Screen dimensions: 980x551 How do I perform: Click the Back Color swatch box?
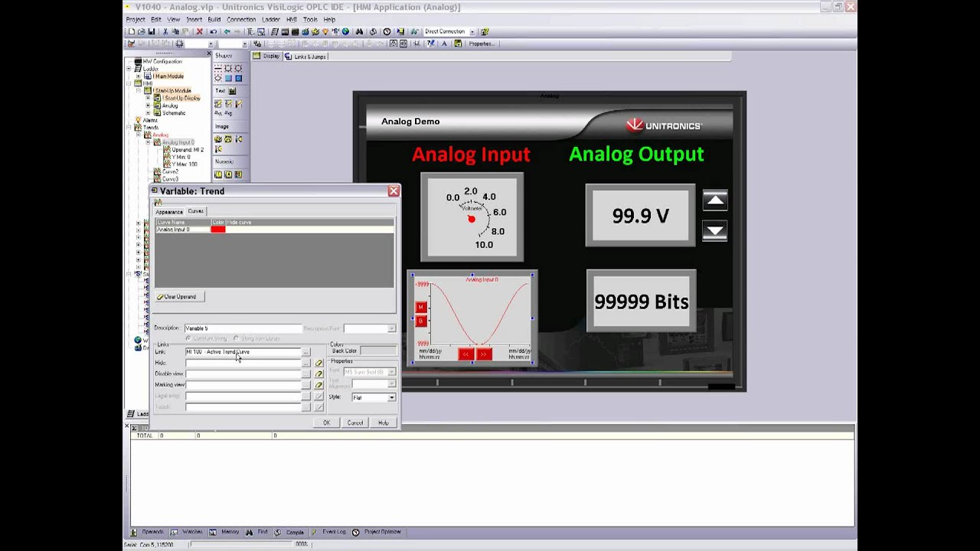click(x=378, y=350)
